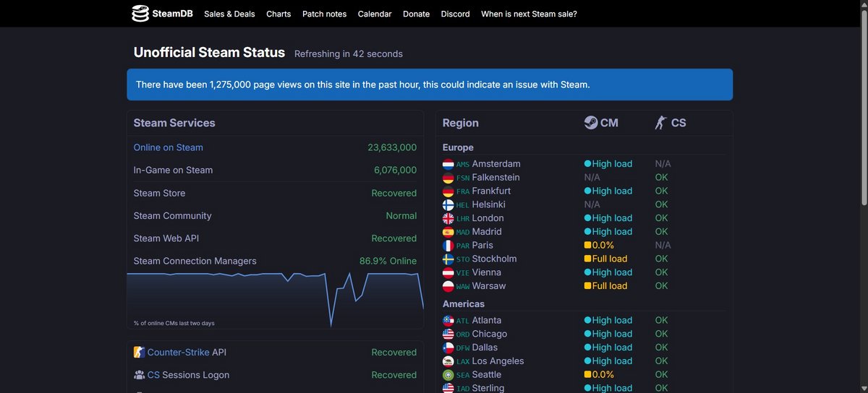868x393 pixels.
Task: Go to the Charts page
Action: (x=278, y=14)
